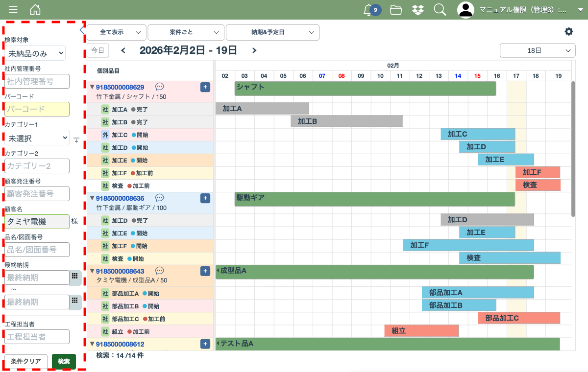
Task: Click plus button on 9185000008636 row
Action: [x=205, y=198]
